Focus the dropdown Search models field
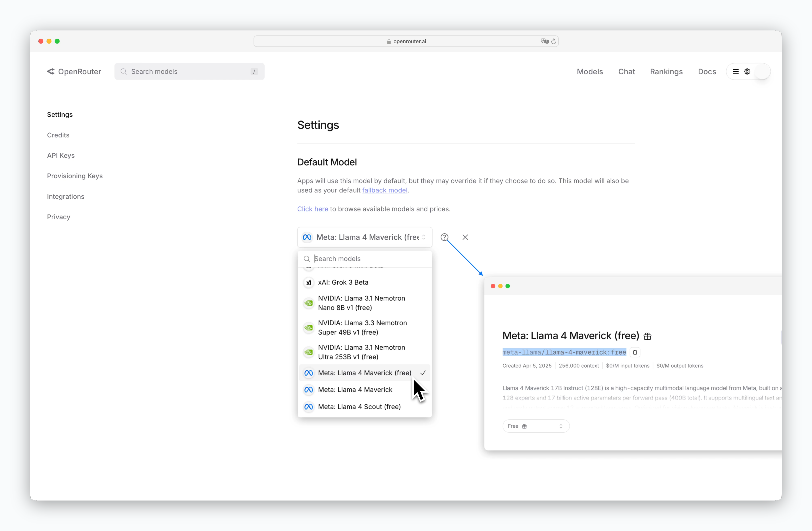The height and width of the screenshot is (531, 812). pos(364,259)
